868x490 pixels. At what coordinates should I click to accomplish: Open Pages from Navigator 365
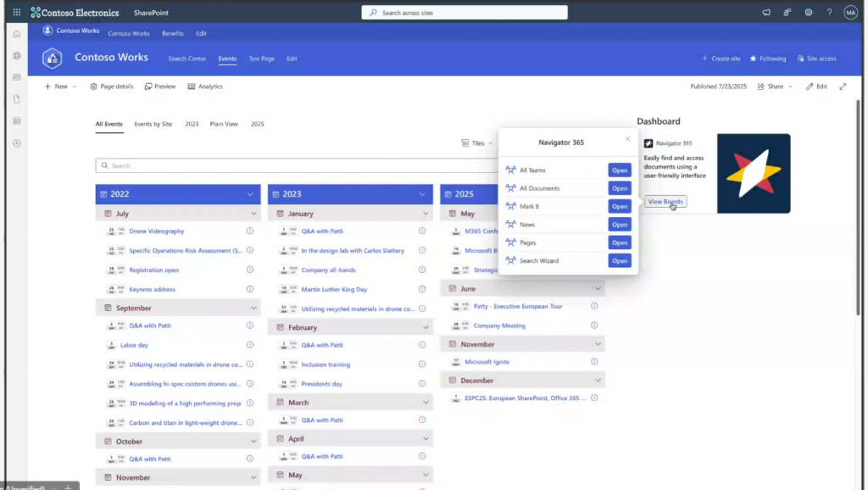tap(620, 242)
